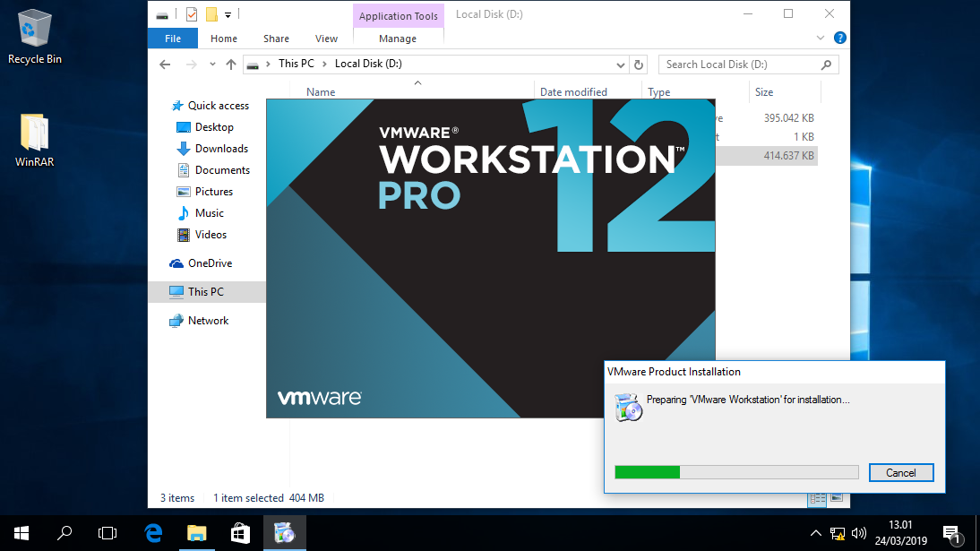Open the clock showing 13.01
This screenshot has height=551, width=980.
[x=900, y=533]
